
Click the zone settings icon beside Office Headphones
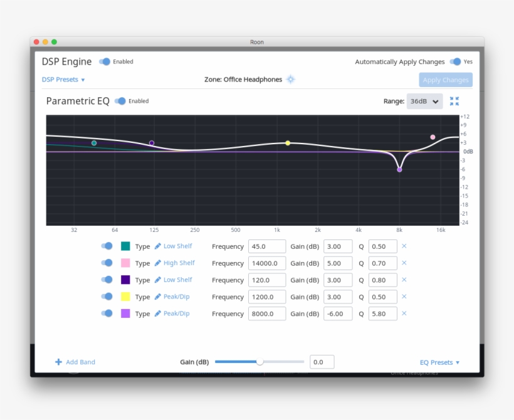click(x=290, y=80)
